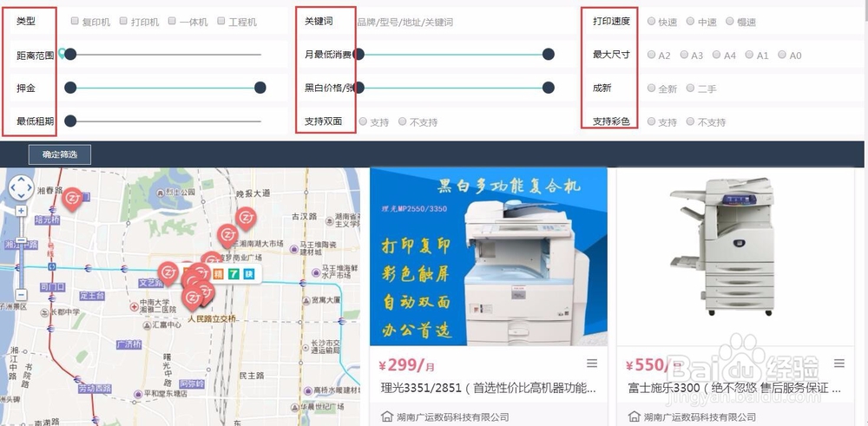Click the 马王堆陶瓷建材城 map icon
868x426 pixels.
click(293, 250)
